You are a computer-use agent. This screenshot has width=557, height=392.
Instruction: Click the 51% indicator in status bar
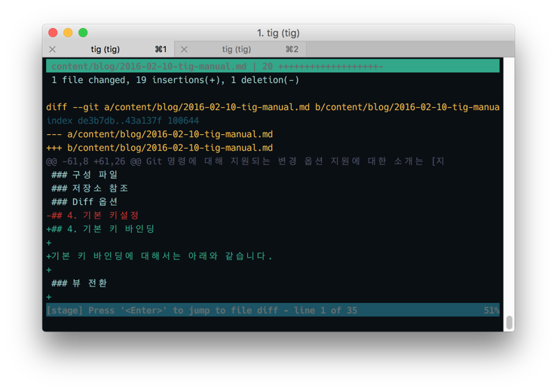(491, 311)
